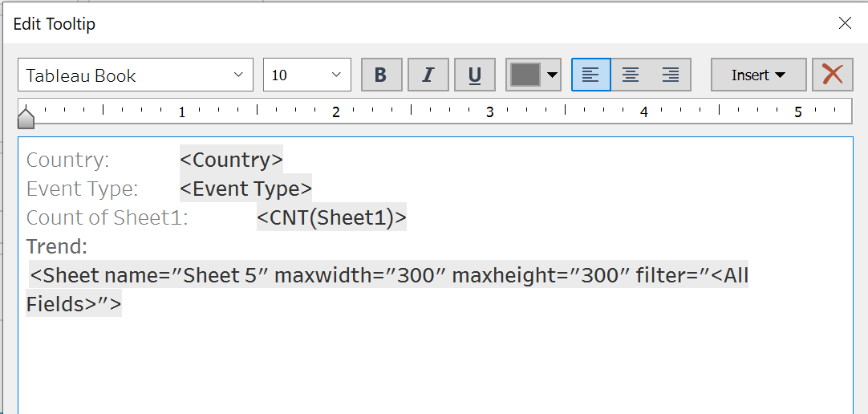This screenshot has width=868, height=414.
Task: Open the Insert menu
Action: [758, 75]
